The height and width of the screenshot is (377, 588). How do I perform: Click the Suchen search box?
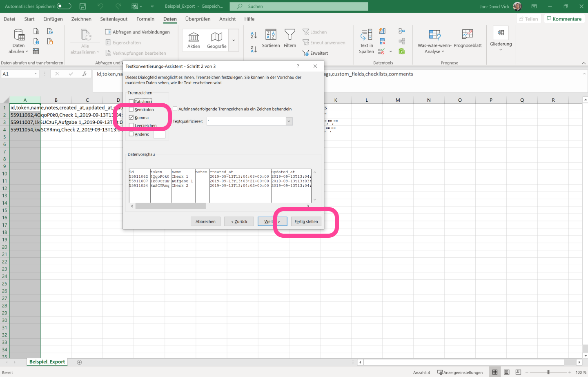tap(299, 6)
